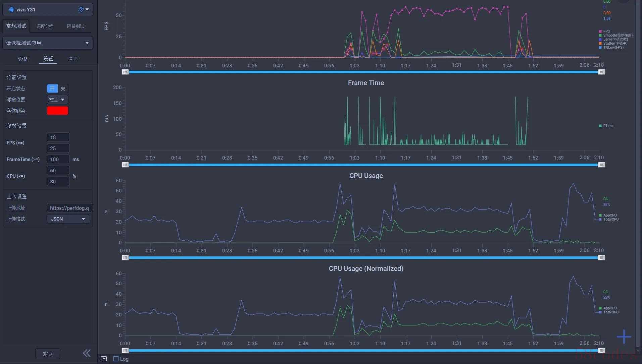Click the Frame Time chart title

[366, 83]
